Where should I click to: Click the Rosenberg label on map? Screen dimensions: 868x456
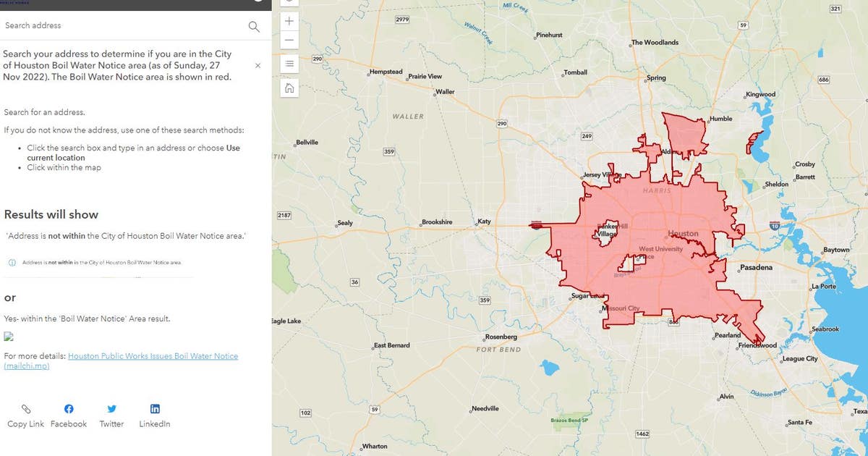501,337
